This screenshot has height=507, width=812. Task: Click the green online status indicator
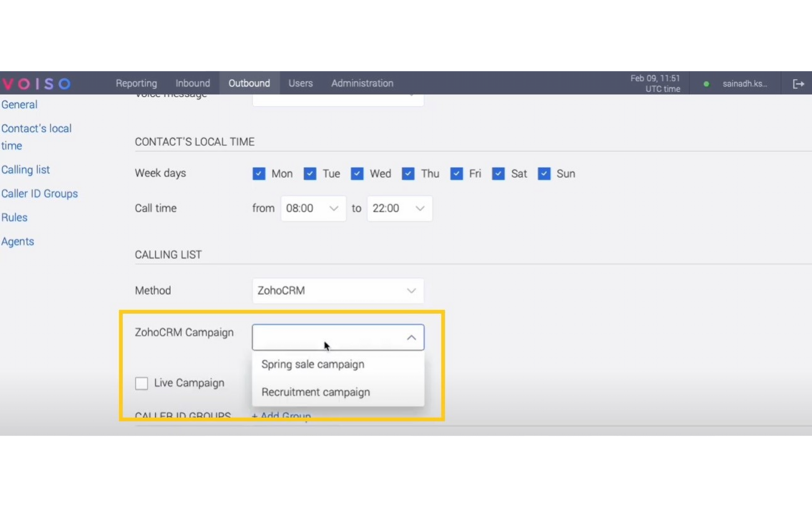pyautogui.click(x=706, y=84)
